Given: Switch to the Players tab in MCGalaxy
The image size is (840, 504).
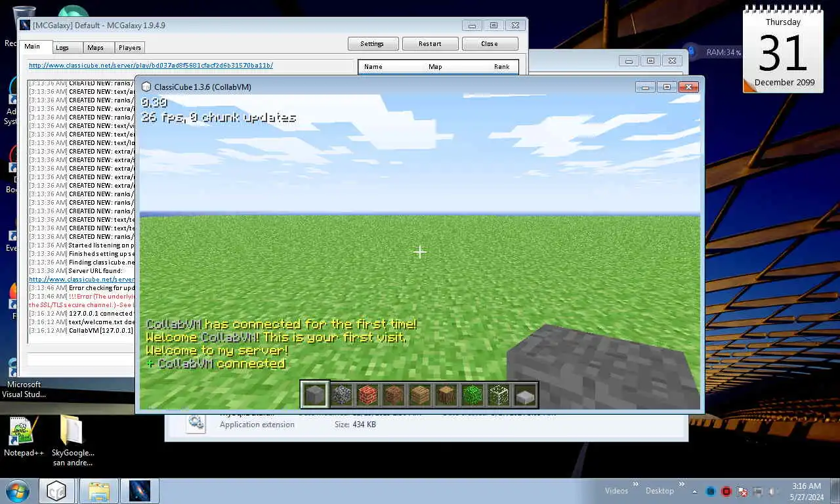Looking at the screenshot, I should click(x=130, y=47).
